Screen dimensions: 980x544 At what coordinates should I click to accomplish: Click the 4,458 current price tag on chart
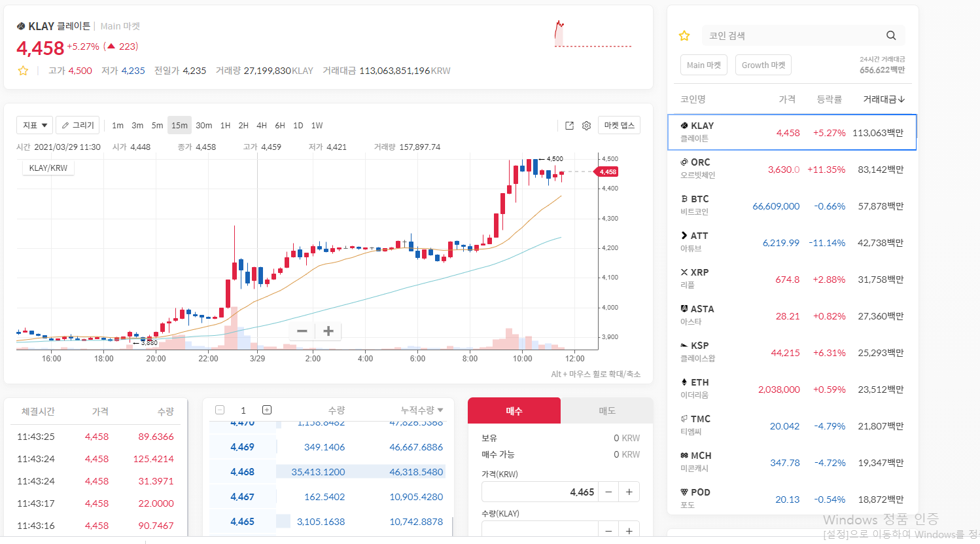pyautogui.click(x=606, y=172)
